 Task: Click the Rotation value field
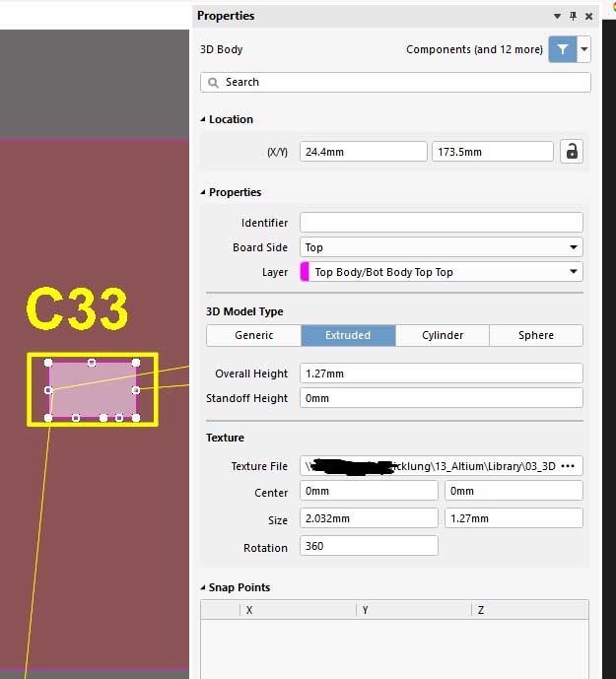click(369, 546)
